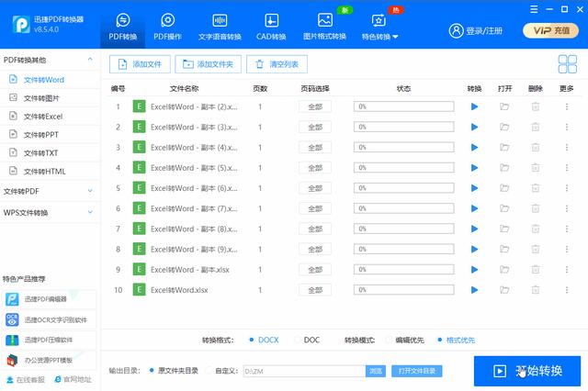
Task: Expand the WPS文件转换 section
Action: [90, 212]
